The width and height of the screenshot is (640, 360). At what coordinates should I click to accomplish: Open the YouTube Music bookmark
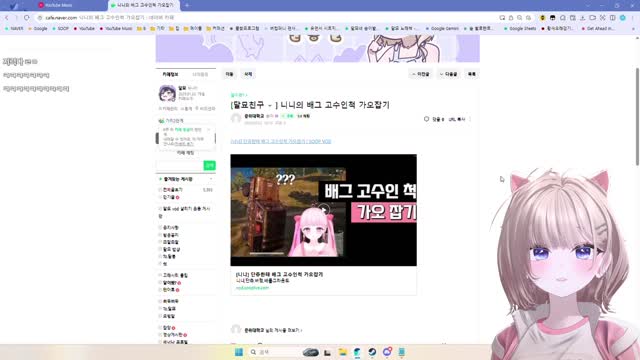coord(116,29)
